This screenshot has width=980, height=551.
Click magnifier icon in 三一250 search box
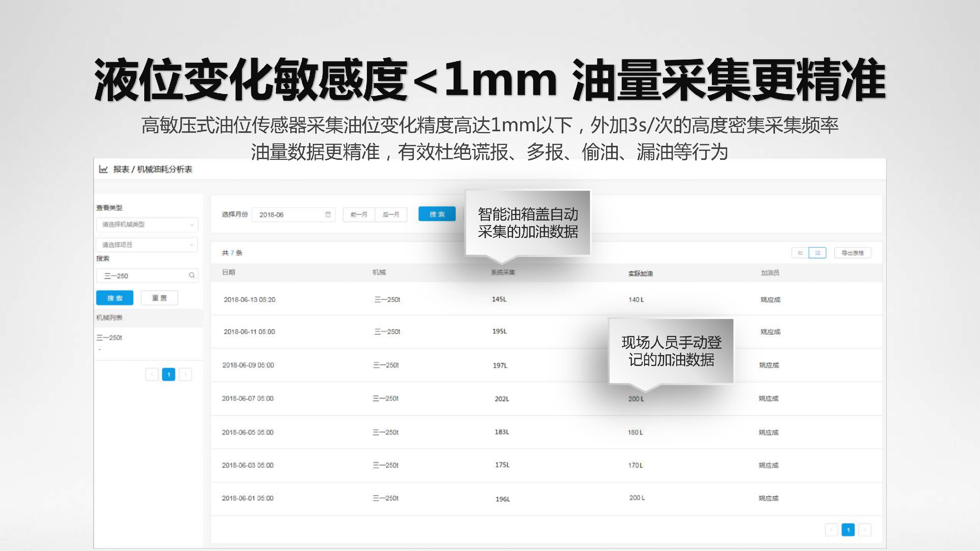coord(192,275)
